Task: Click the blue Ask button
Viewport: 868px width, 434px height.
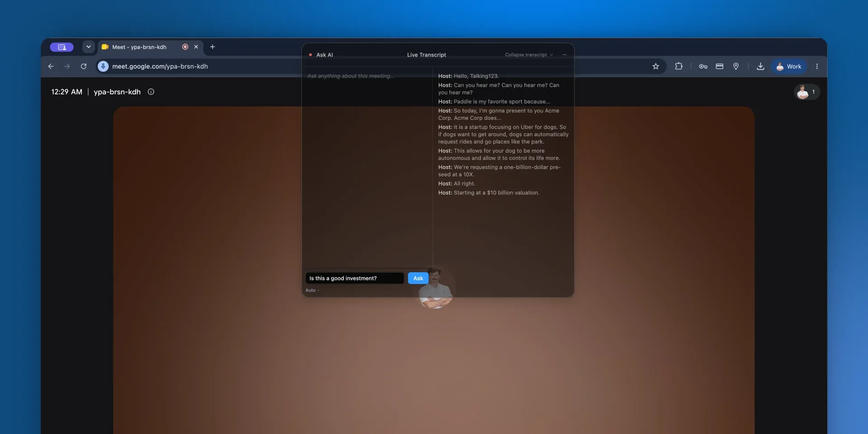Action: [418, 278]
